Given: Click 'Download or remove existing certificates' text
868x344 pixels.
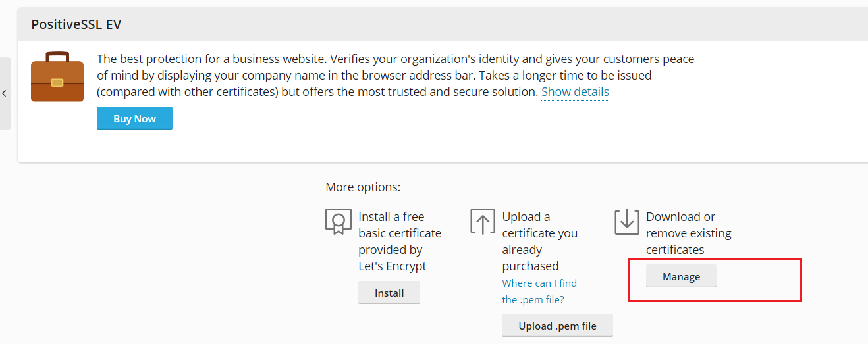Looking at the screenshot, I should [688, 233].
